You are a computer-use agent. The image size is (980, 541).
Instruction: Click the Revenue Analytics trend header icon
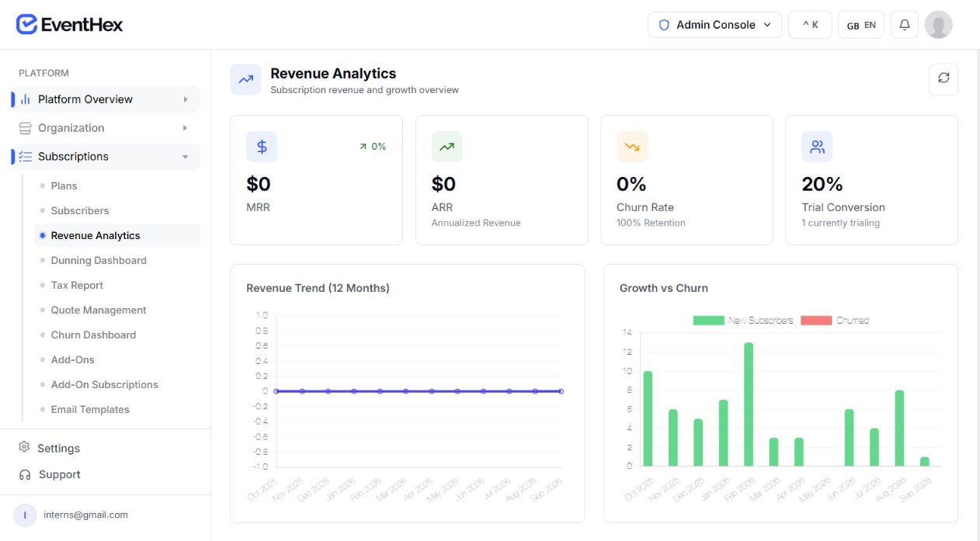(245, 79)
